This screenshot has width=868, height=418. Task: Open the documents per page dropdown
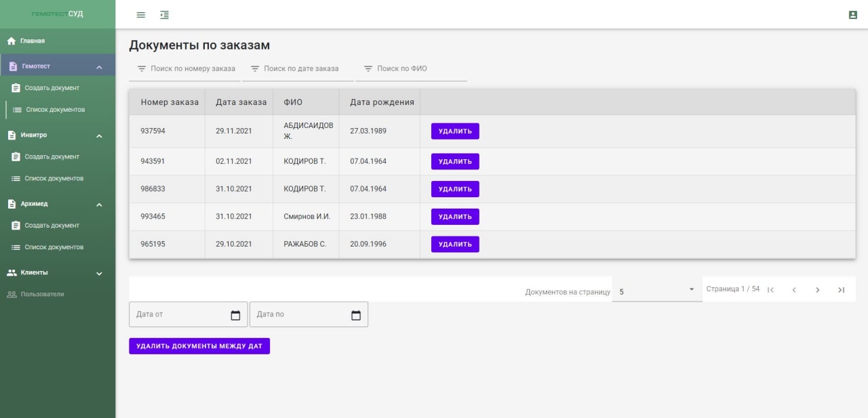pos(656,291)
